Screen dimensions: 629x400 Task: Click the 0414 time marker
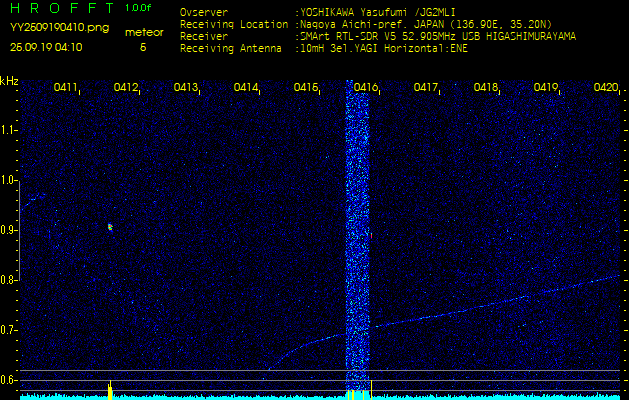click(246, 88)
